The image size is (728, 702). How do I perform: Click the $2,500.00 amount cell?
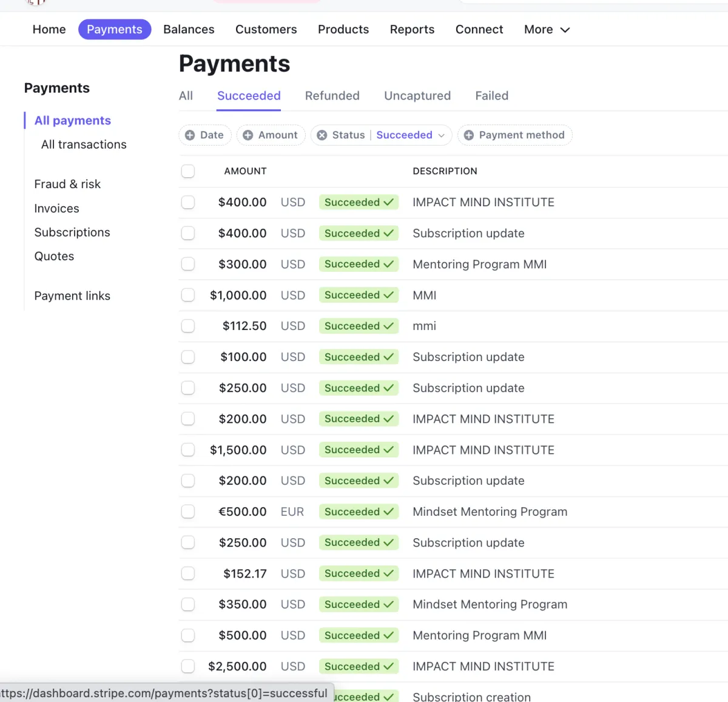pos(237,666)
